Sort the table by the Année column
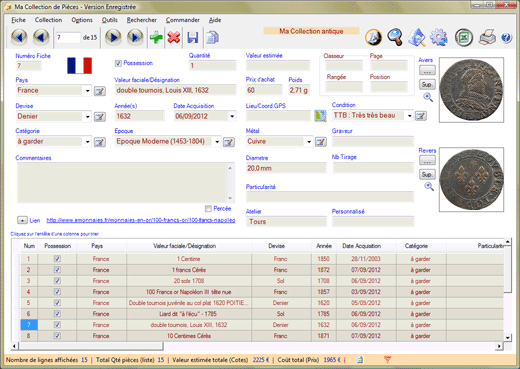 point(324,246)
